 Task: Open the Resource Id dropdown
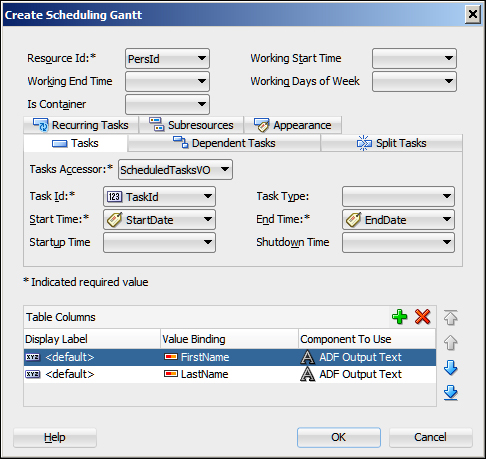[167, 59]
